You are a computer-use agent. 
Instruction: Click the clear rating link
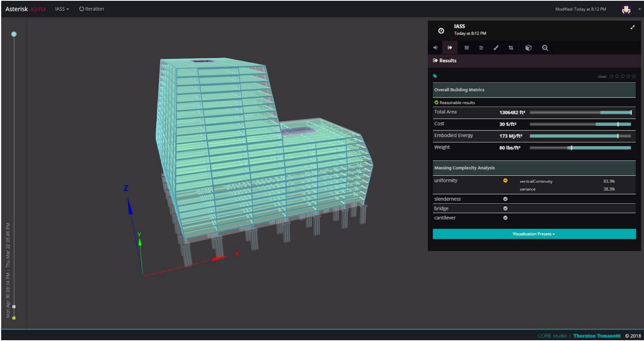tap(602, 77)
